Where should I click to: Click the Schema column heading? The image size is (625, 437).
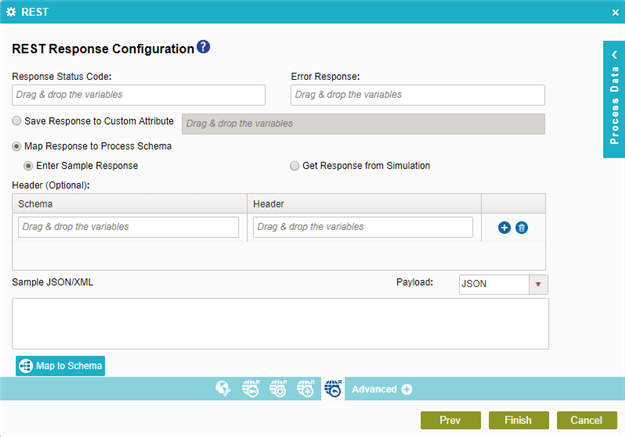pyautogui.click(x=35, y=204)
